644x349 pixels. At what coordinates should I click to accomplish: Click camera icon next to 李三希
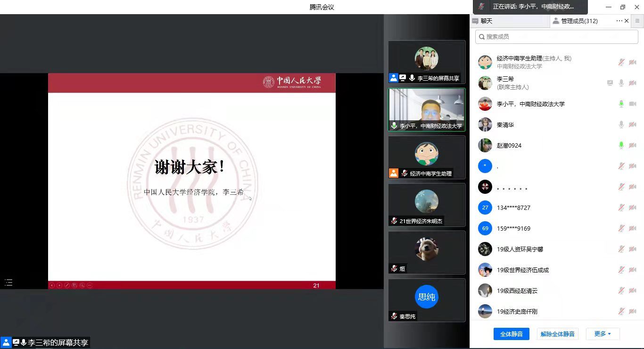[633, 83]
